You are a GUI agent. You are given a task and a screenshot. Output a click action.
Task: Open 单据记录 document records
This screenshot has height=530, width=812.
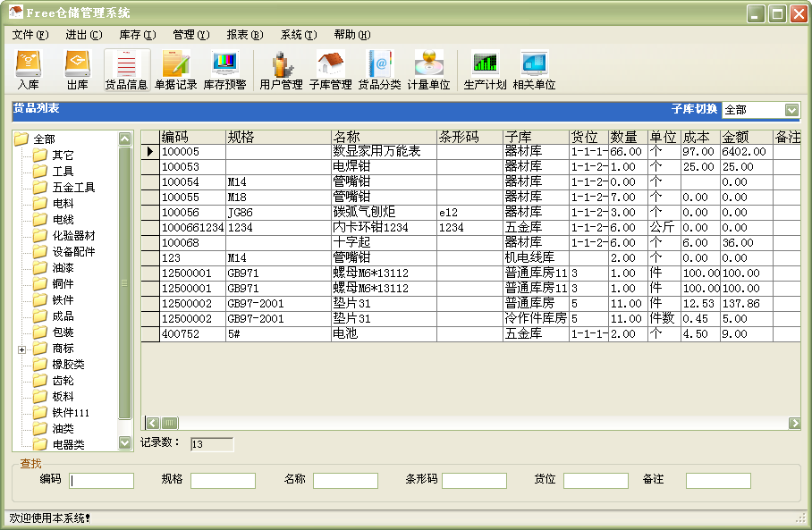click(175, 71)
